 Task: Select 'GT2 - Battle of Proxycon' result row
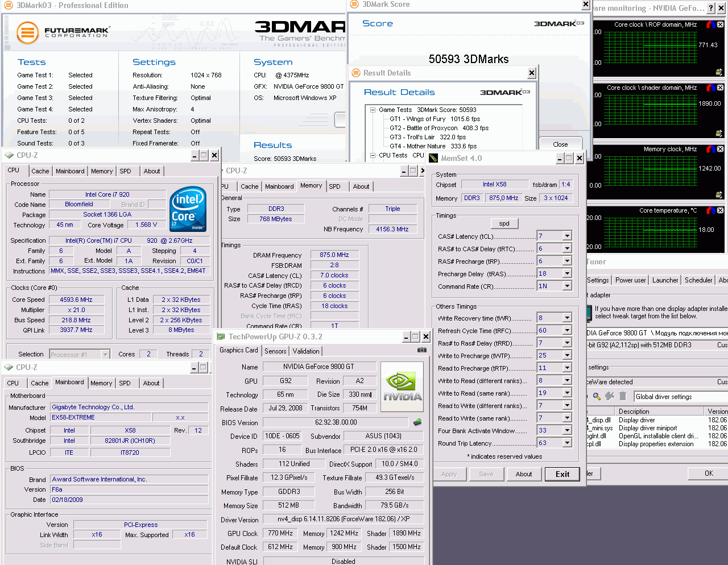coord(439,128)
